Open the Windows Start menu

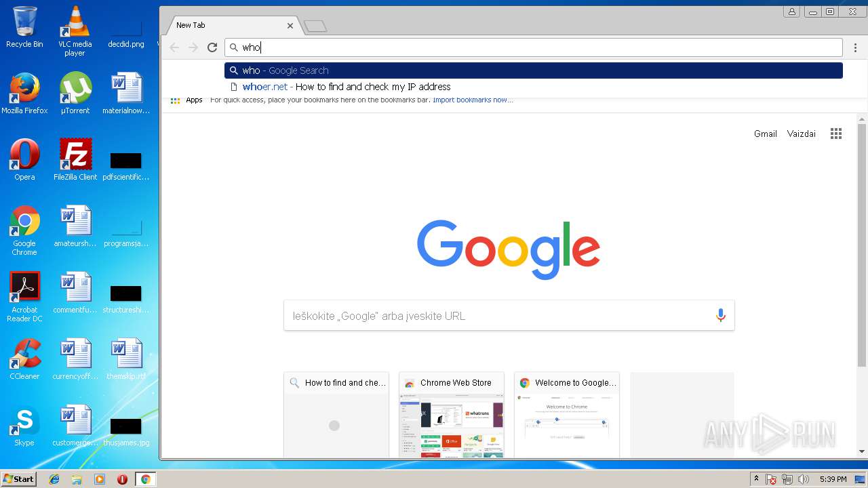18,479
